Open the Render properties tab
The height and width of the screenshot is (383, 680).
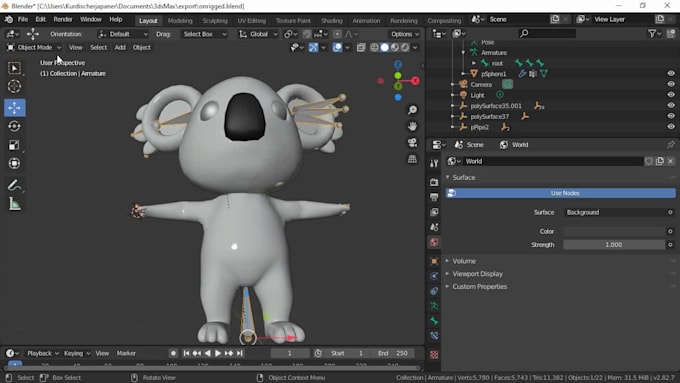coord(434,182)
